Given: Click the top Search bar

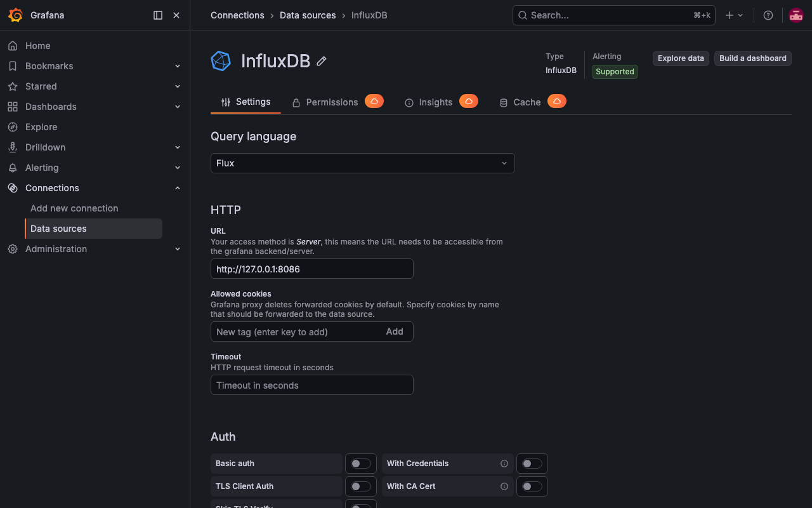Looking at the screenshot, I should click(x=614, y=15).
